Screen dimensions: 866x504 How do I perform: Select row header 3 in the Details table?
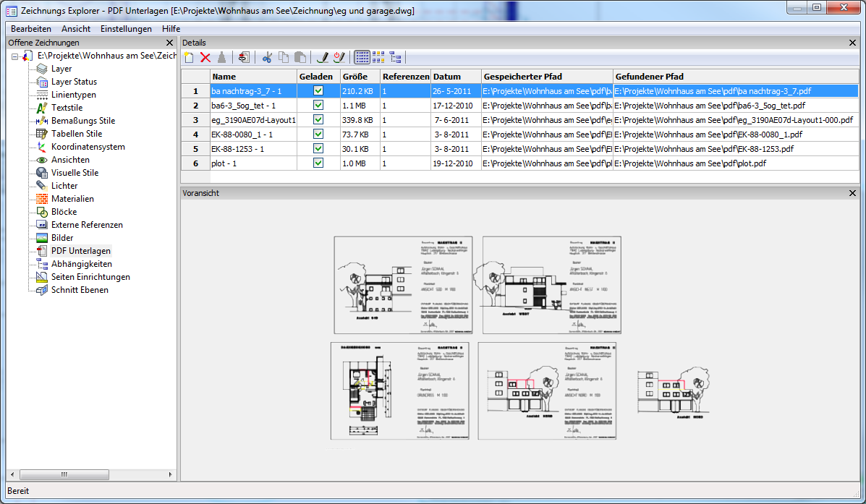click(x=195, y=120)
